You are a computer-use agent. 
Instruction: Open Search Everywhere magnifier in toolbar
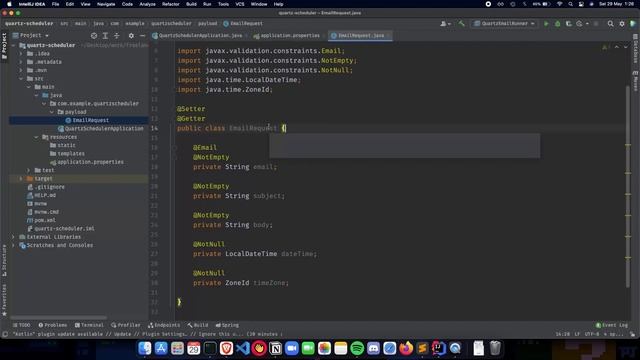pos(611,24)
